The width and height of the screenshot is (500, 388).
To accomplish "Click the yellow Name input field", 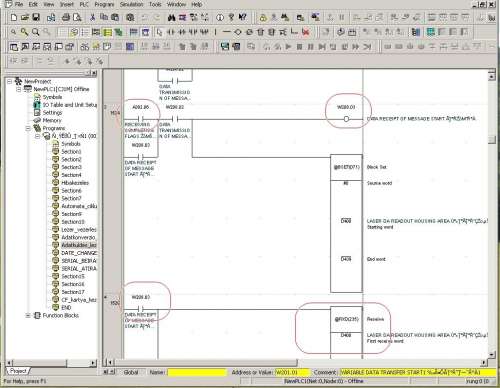I will [197, 372].
